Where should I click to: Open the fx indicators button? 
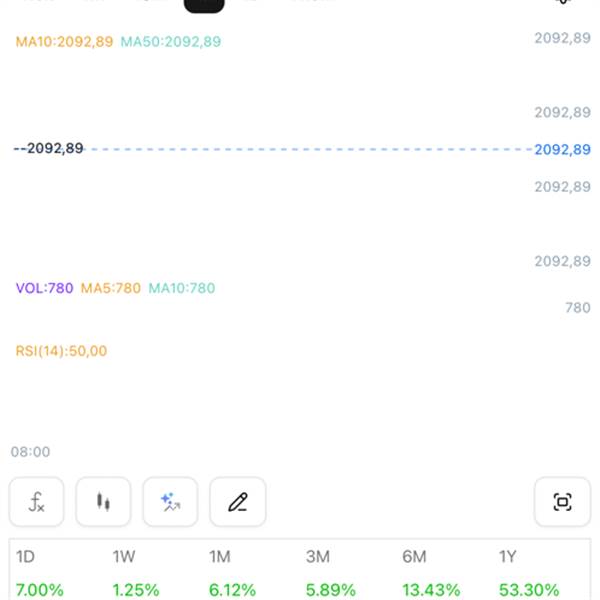tap(37, 502)
